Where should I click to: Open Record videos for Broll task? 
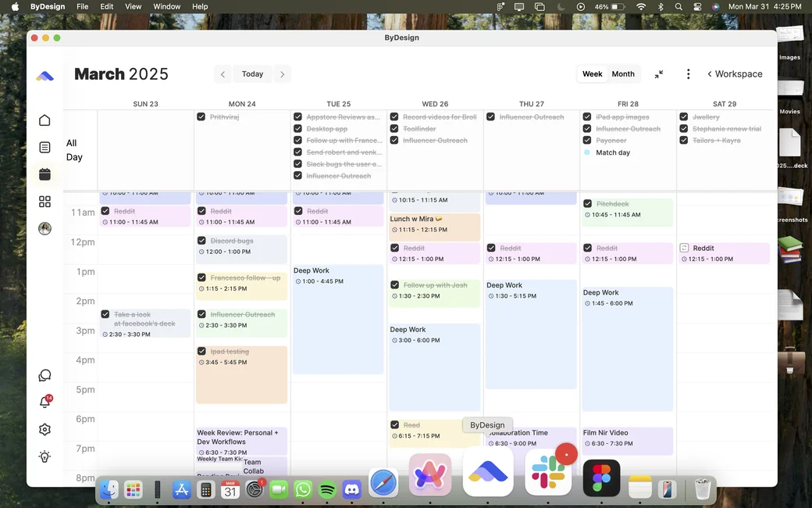tap(439, 116)
